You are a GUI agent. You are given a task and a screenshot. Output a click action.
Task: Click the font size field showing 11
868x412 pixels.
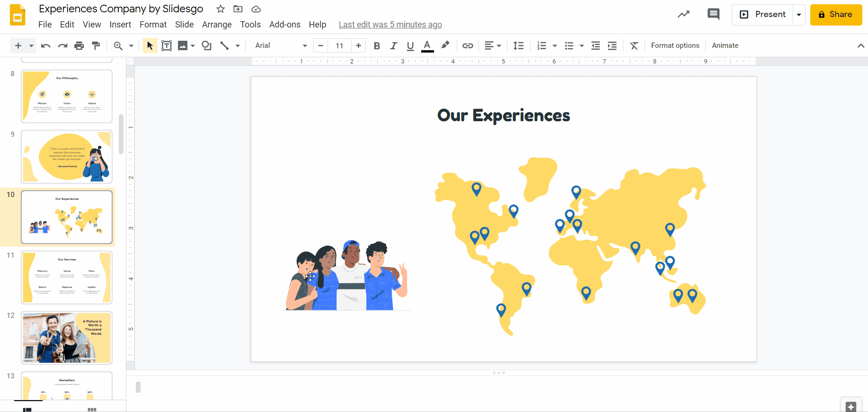[x=339, y=45]
